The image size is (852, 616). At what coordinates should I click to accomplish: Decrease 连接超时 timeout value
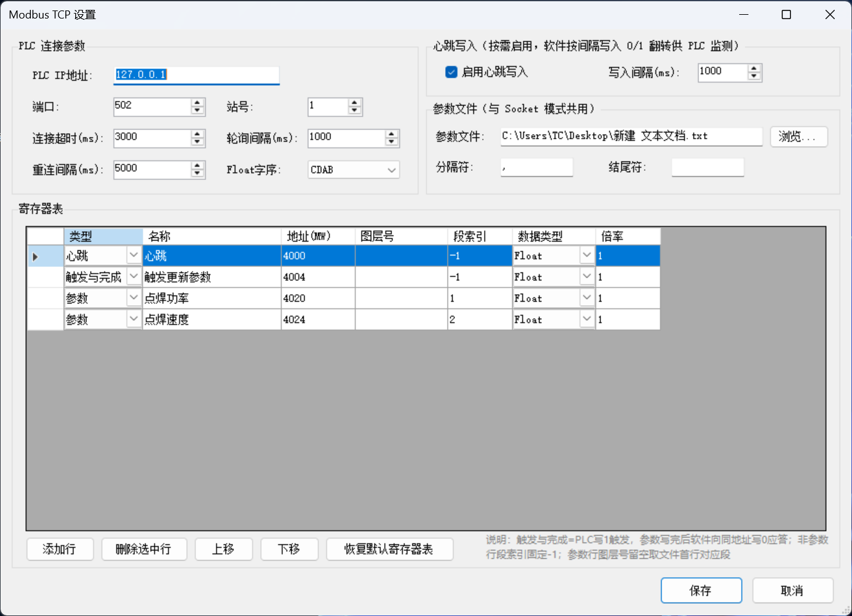coord(197,142)
